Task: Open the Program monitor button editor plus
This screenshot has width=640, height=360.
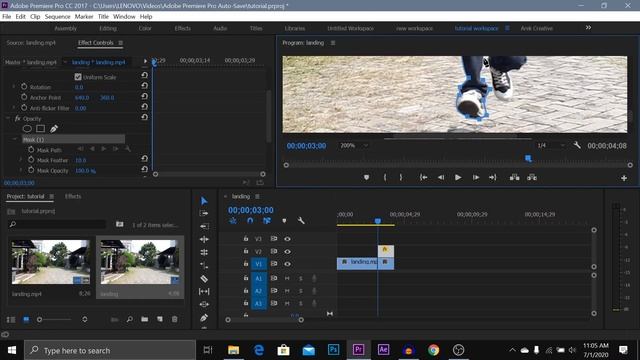Action: tap(624, 178)
